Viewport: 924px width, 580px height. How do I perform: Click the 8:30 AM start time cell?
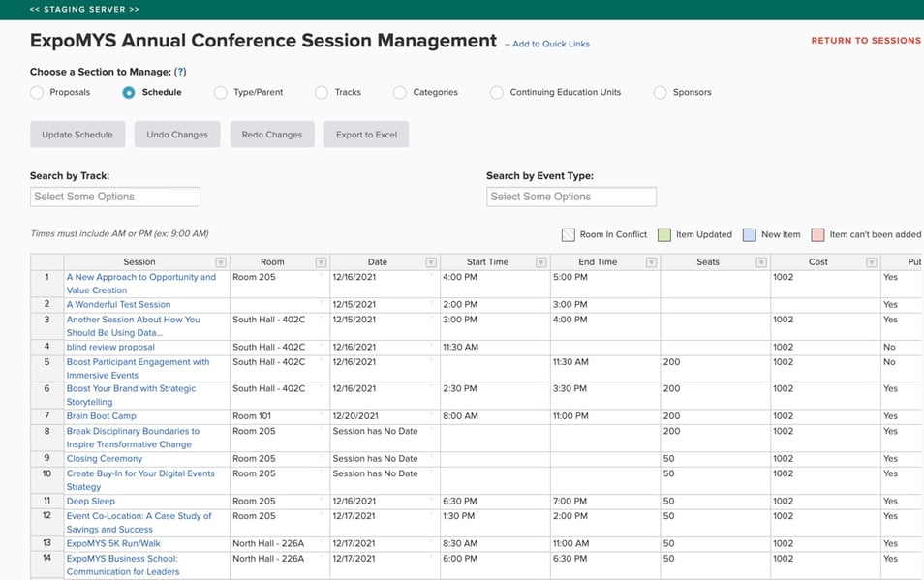click(x=495, y=543)
